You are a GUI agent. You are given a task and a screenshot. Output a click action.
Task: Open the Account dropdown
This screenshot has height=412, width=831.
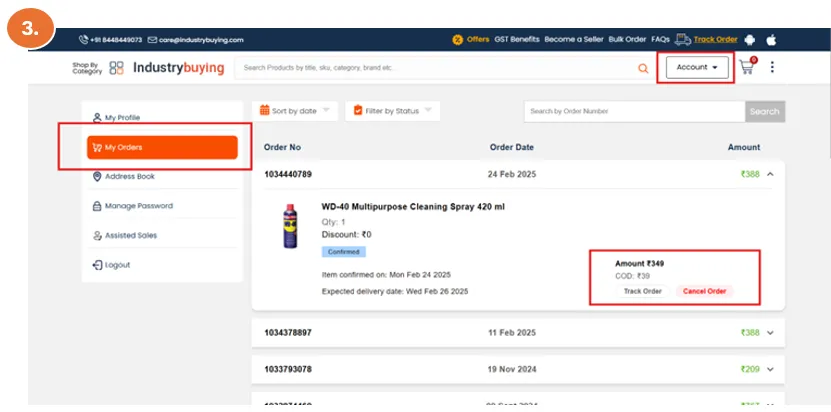696,68
